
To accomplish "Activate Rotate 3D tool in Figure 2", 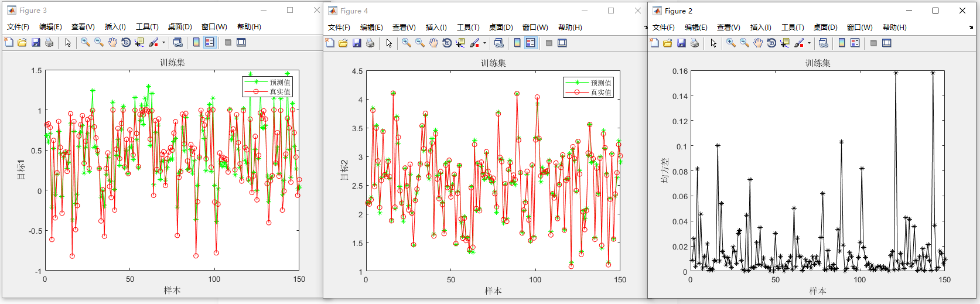I will click(x=771, y=43).
